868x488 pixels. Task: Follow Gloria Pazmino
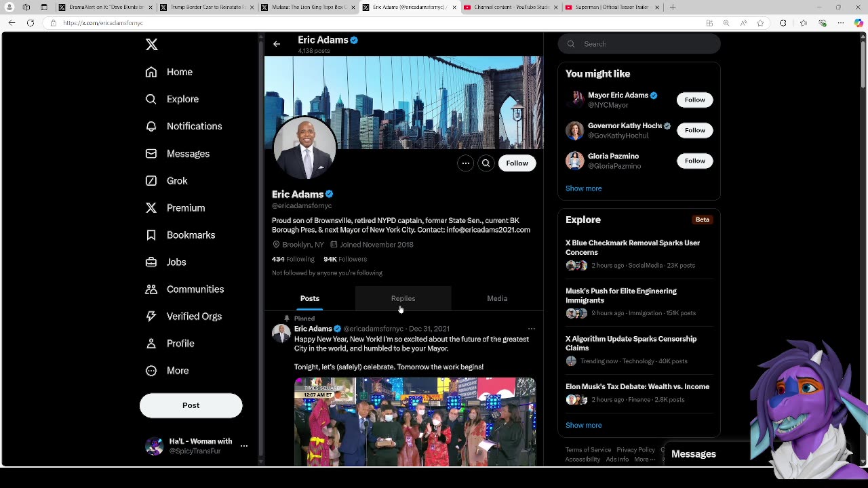(694, 161)
